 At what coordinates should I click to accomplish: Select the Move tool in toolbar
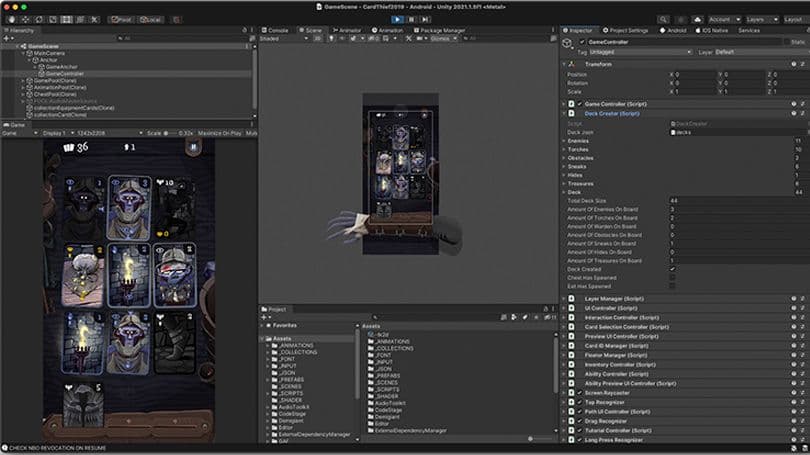tap(25, 20)
